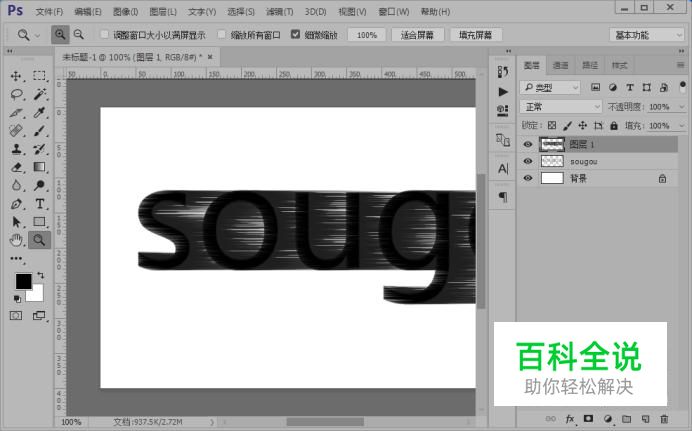Click the zoom out magnifier in options bar
692x431 pixels.
pos(78,34)
